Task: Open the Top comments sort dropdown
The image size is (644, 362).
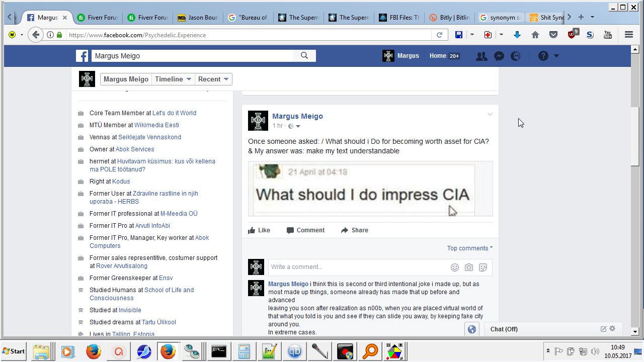Action: coord(470,248)
